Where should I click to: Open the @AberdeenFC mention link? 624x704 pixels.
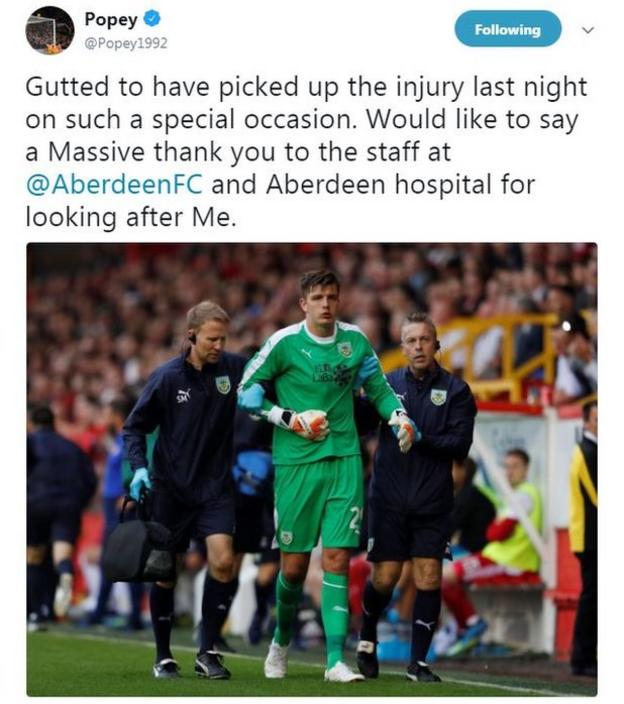coord(114,185)
